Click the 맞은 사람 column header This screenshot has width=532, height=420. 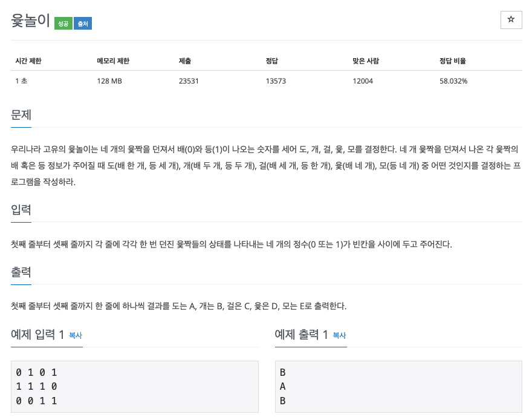click(x=366, y=61)
